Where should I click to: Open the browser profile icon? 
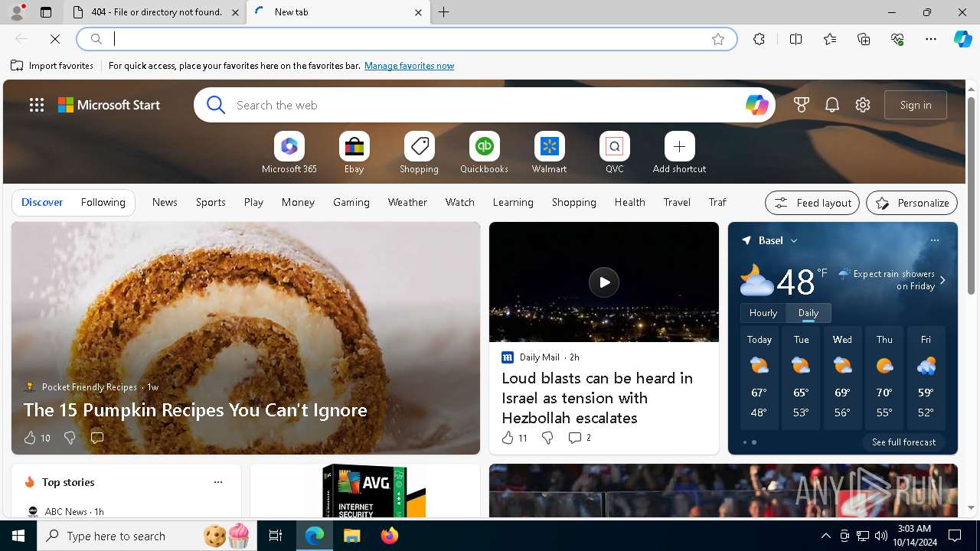coord(17,12)
